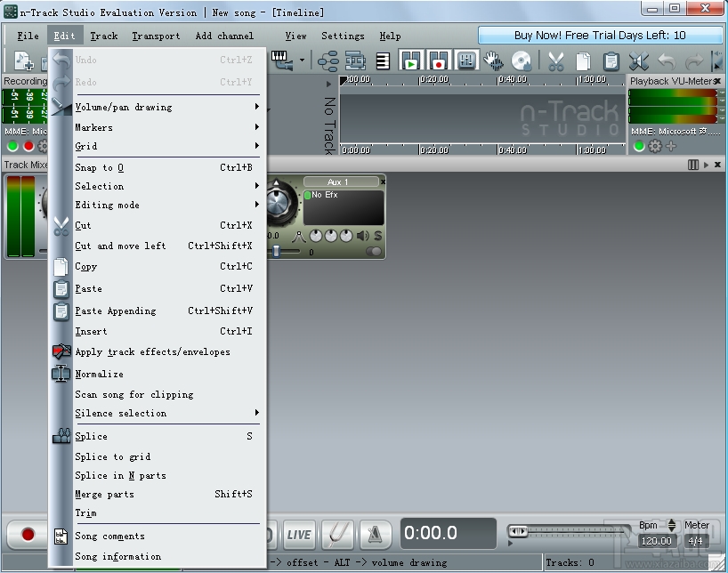Click the tuning fork tuner button
Viewport: 728px width, 573px height.
tap(338, 534)
